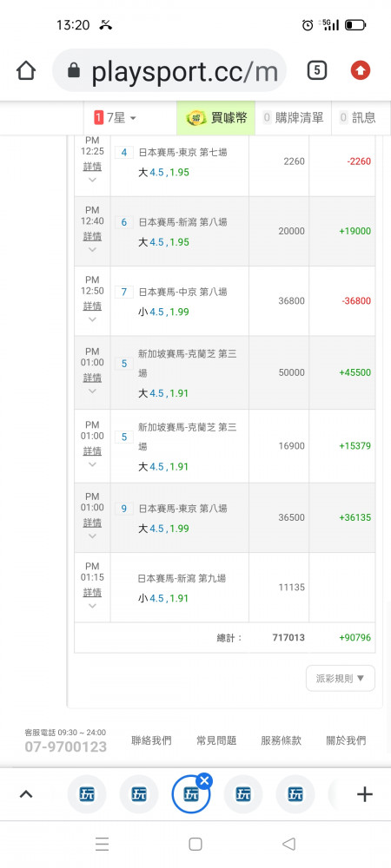391x868 pixels.
Task: Tap the Android home square button
Action: coord(195,844)
